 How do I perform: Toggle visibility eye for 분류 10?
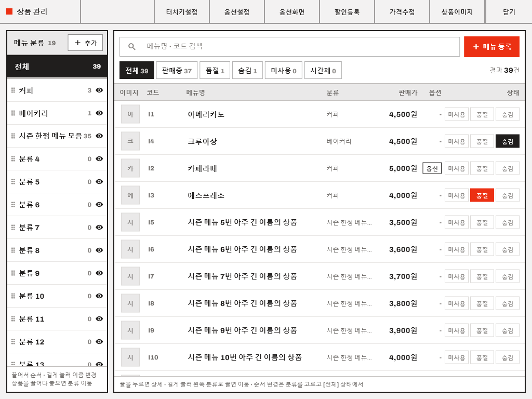click(x=99, y=296)
